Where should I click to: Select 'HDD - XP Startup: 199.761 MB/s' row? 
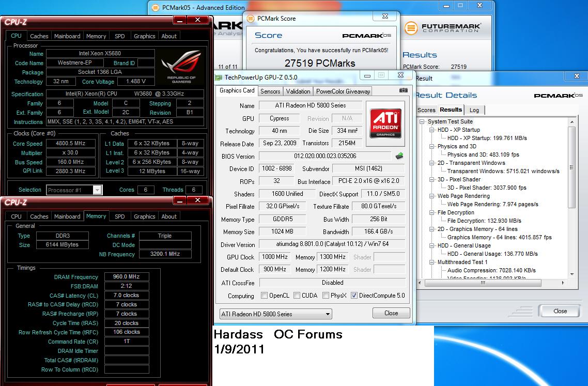pyautogui.click(x=487, y=138)
